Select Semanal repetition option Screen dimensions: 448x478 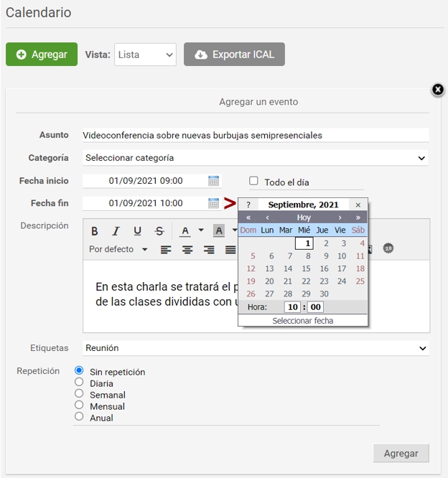point(80,394)
